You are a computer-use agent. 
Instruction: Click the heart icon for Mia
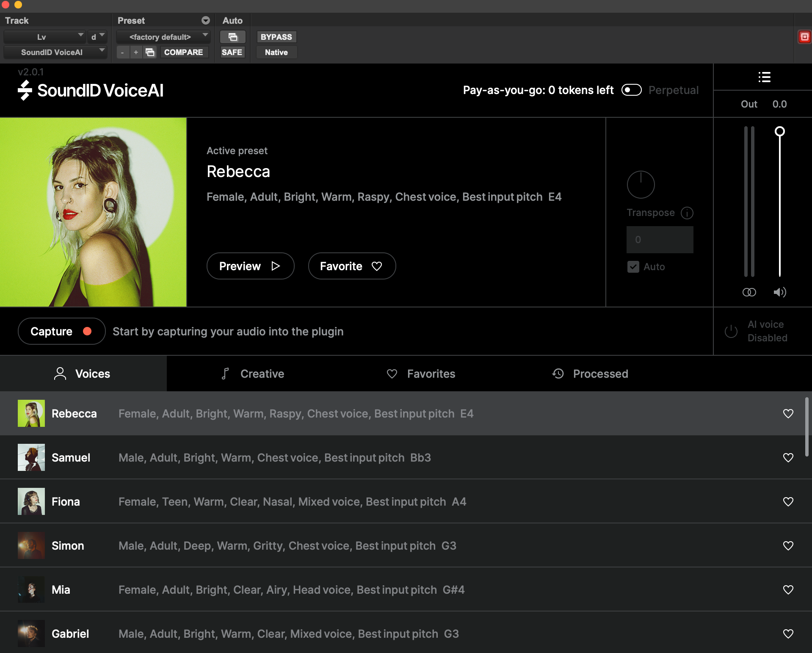[788, 590]
